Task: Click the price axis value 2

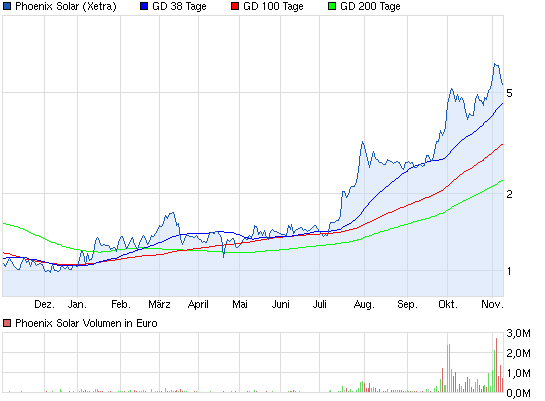Action: [509, 194]
